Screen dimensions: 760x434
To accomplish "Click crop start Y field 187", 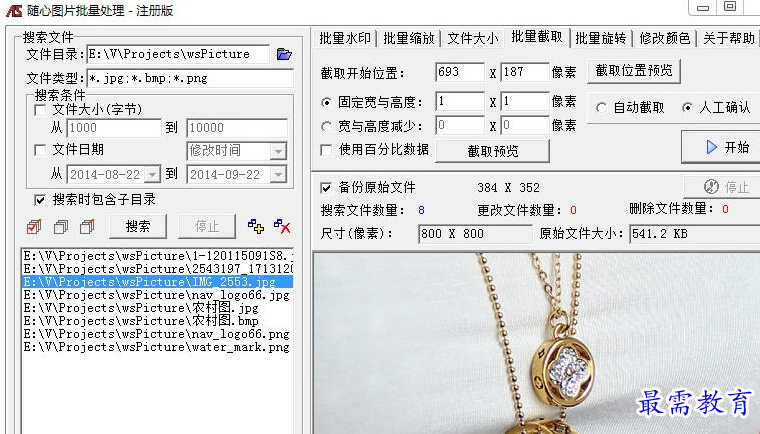I will point(525,72).
